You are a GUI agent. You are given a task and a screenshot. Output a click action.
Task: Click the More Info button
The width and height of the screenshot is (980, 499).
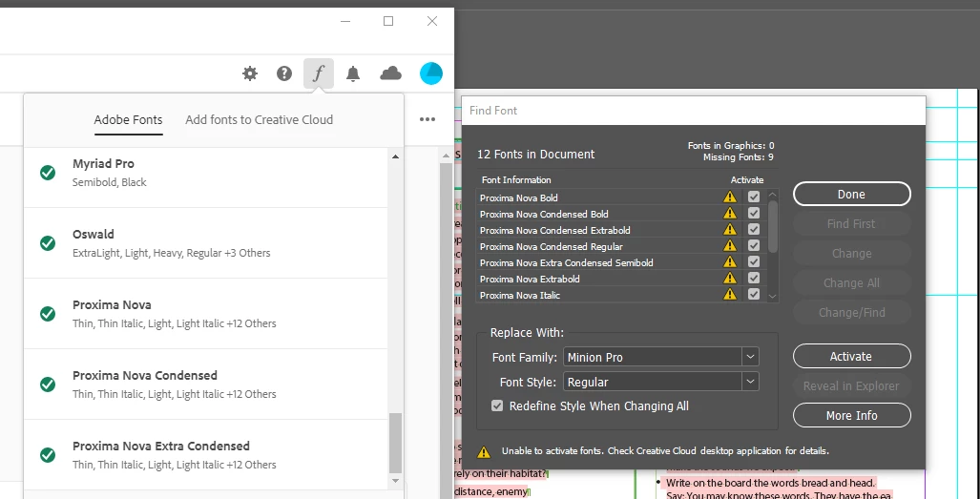click(852, 415)
